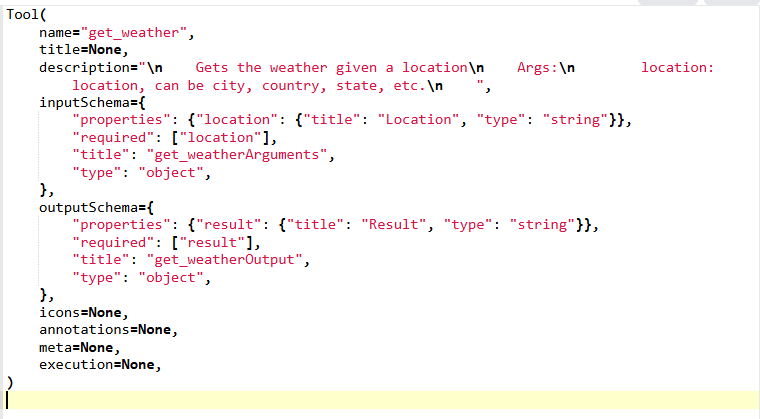This screenshot has width=760, height=419.
Task: Click the final closing parenthesis ")"
Action: click(x=10, y=383)
